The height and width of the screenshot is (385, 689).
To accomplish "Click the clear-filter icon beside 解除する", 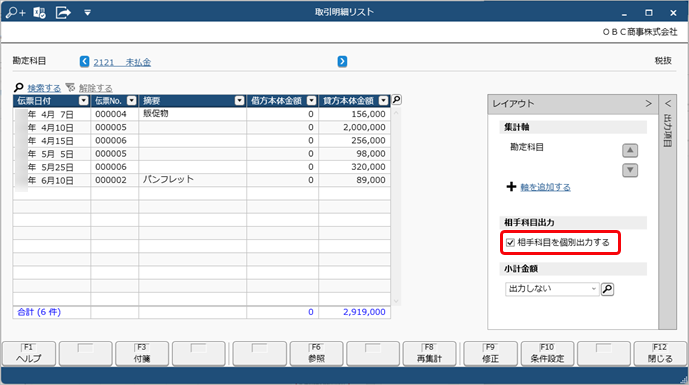I will coord(70,87).
